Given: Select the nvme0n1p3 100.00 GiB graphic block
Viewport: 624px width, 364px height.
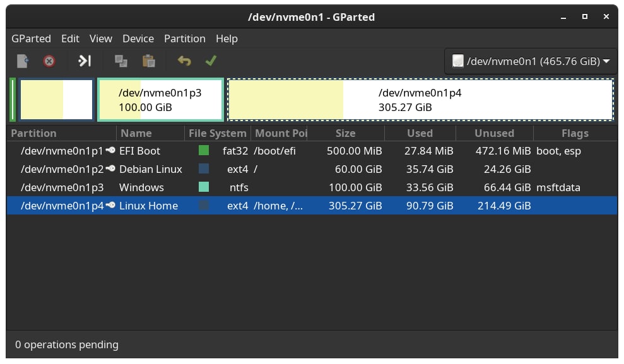Looking at the screenshot, I should coord(161,100).
